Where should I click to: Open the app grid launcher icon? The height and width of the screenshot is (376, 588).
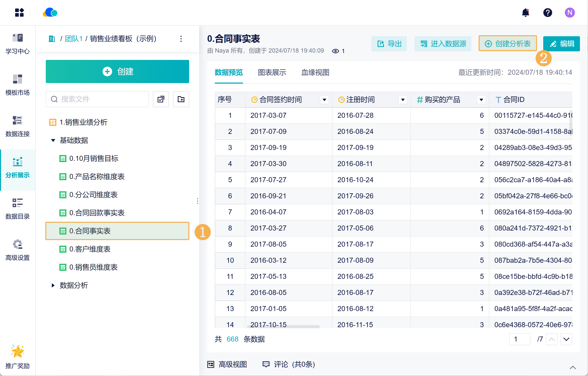pyautogui.click(x=19, y=13)
